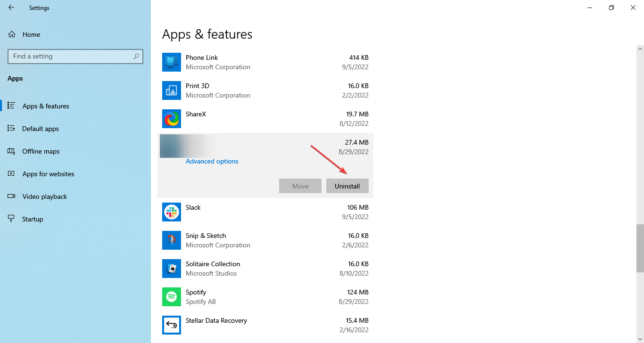Click the 2/16/2022 date of Stellar
Screen dimensions: 644x343
click(x=354, y=330)
